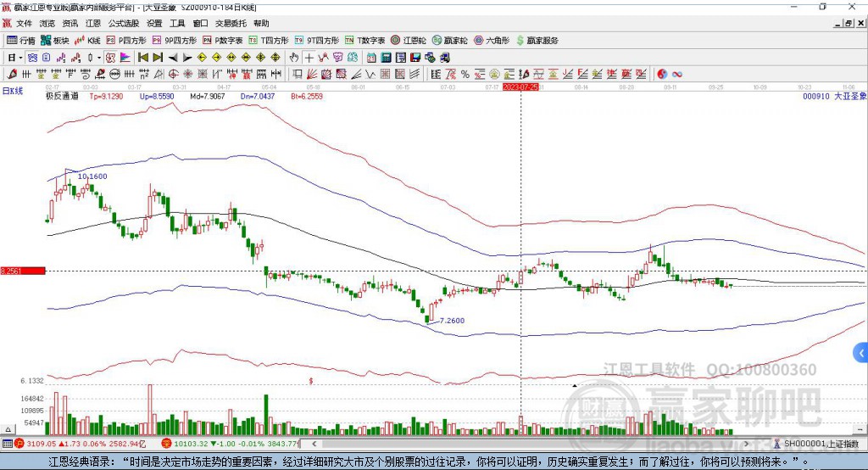Open the 工具 menu

coord(177,23)
